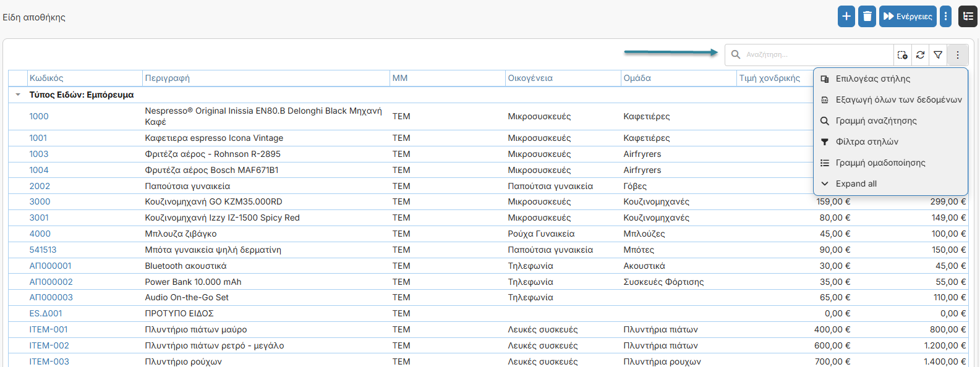Click Bluetooth ακουστικά description cell
This screenshot has height=367, width=980.
coord(185,266)
